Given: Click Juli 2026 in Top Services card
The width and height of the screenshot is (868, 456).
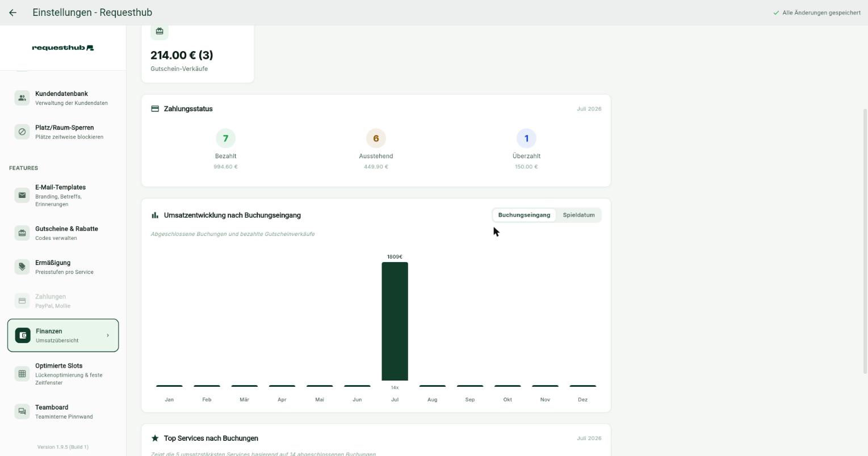Looking at the screenshot, I should tap(589, 438).
